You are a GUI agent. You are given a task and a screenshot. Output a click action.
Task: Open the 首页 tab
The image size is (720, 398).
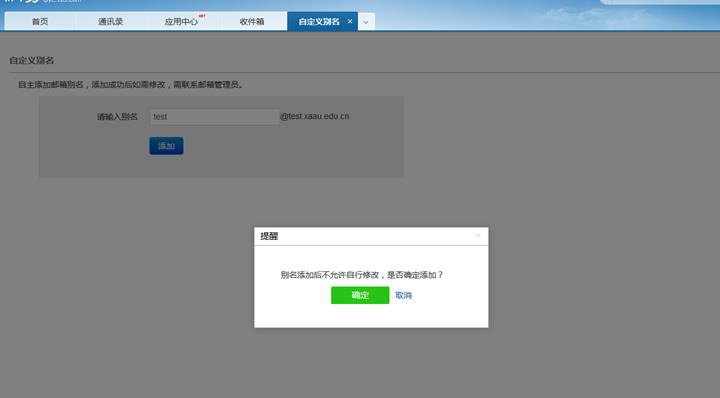40,22
